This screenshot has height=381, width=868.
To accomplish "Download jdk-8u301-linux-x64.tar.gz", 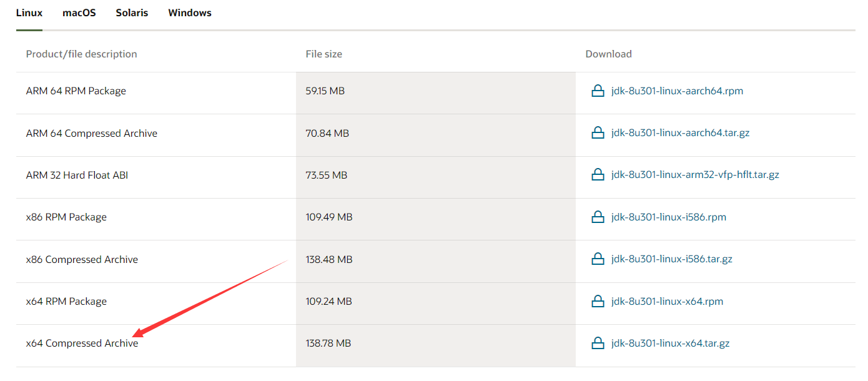I will (671, 344).
